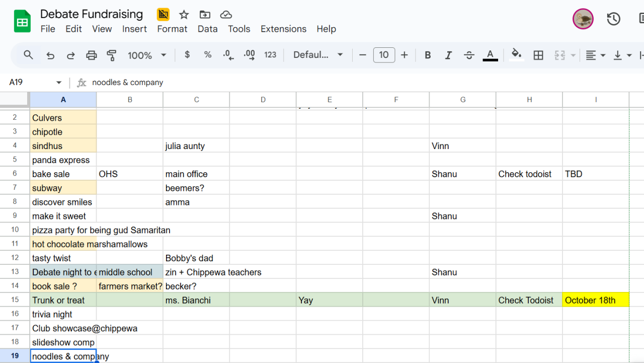Select the Yay cell in row 15
Viewport: 644px width, 363px height.
[x=329, y=300]
